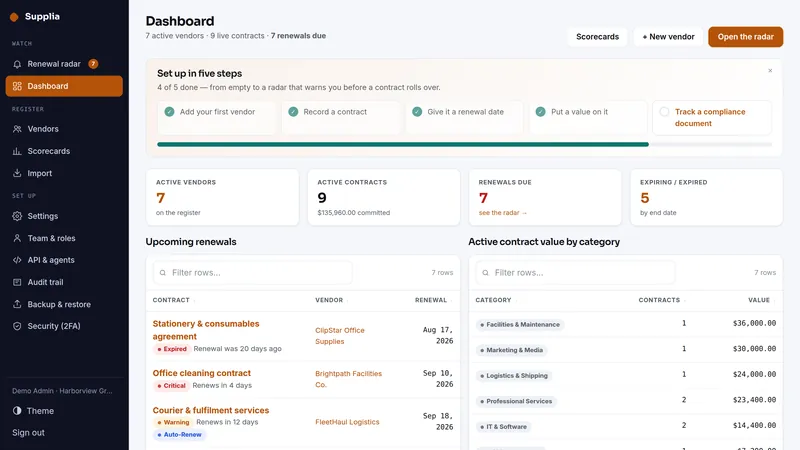Screen dimensions: 800x450
Task: Click the category table filter rows field
Action: (x=576, y=273)
